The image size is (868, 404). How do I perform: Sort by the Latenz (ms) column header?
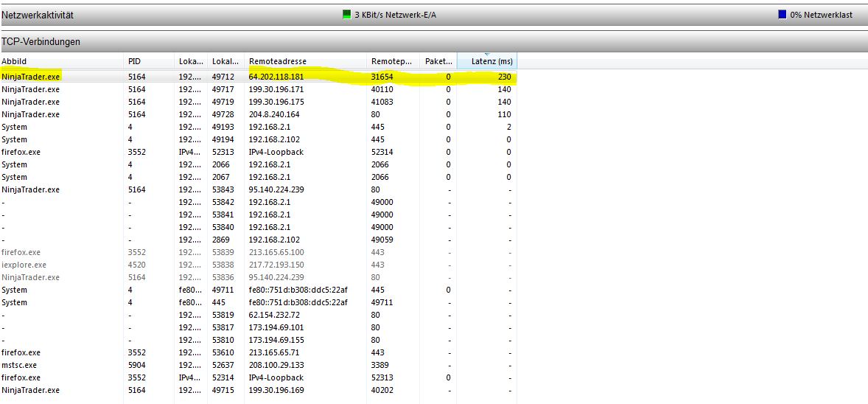(487, 61)
